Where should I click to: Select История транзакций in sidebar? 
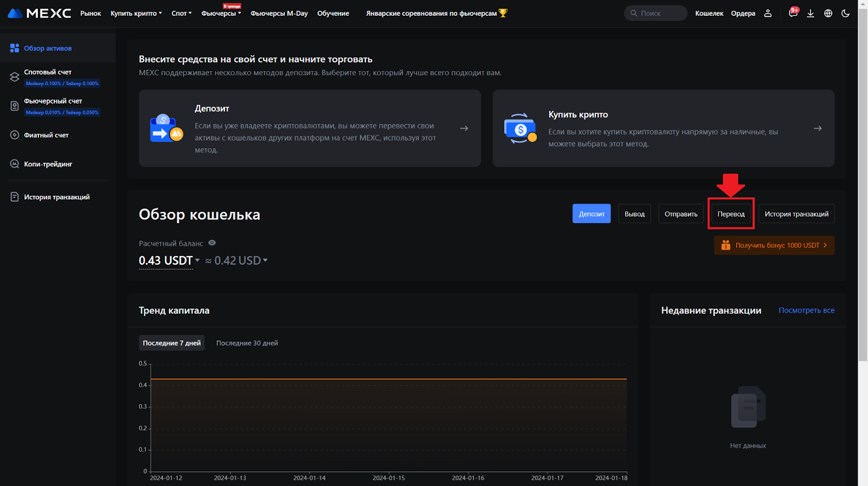point(56,197)
